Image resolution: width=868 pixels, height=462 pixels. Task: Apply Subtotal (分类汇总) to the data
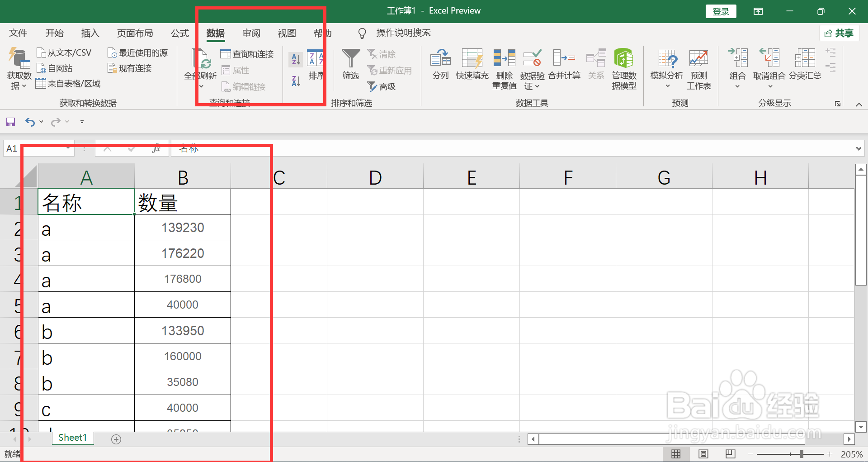pyautogui.click(x=805, y=64)
